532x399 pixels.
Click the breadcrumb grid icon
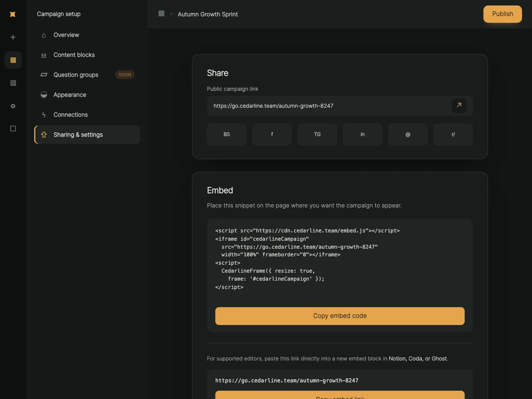(162, 13)
